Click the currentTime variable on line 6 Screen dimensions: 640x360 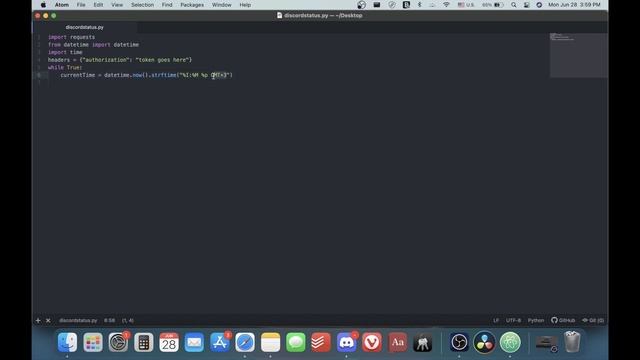(78, 75)
